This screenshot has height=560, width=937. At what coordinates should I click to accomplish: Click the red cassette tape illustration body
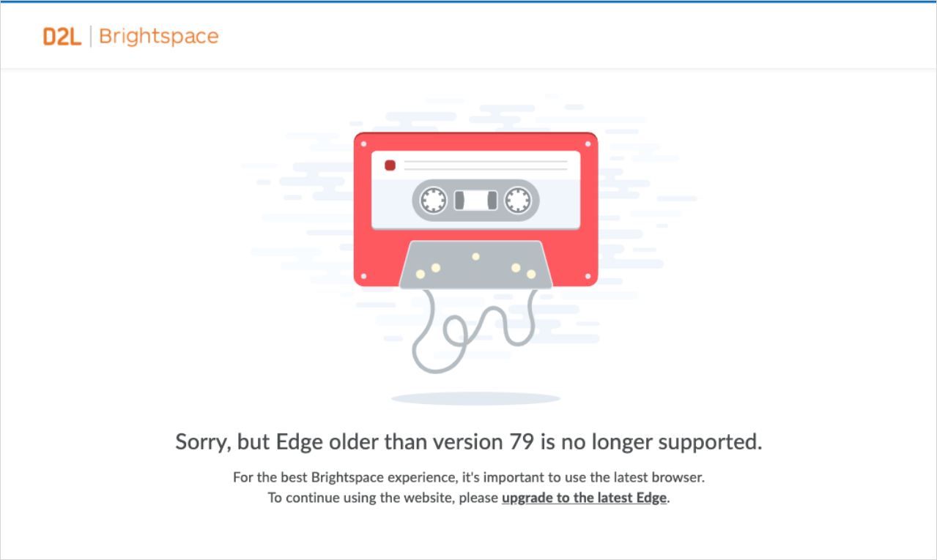click(475, 209)
